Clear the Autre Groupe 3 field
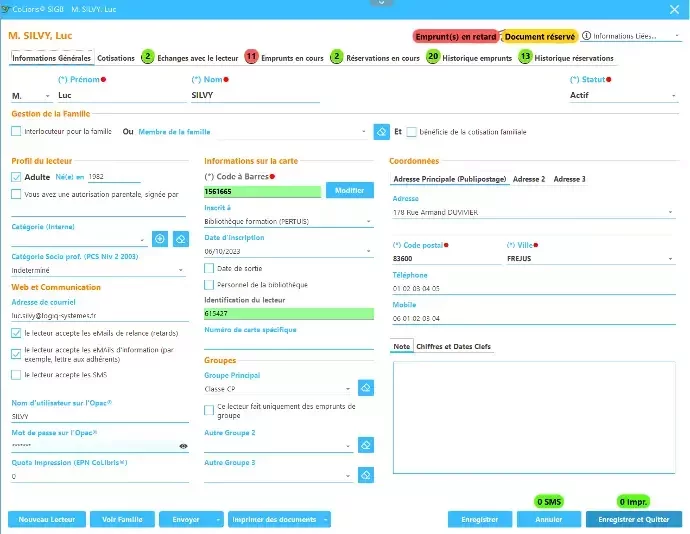 pyautogui.click(x=366, y=475)
